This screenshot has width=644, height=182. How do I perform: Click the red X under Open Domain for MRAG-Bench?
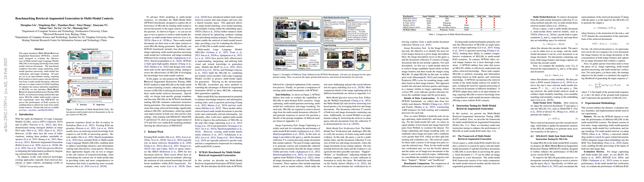495,27
